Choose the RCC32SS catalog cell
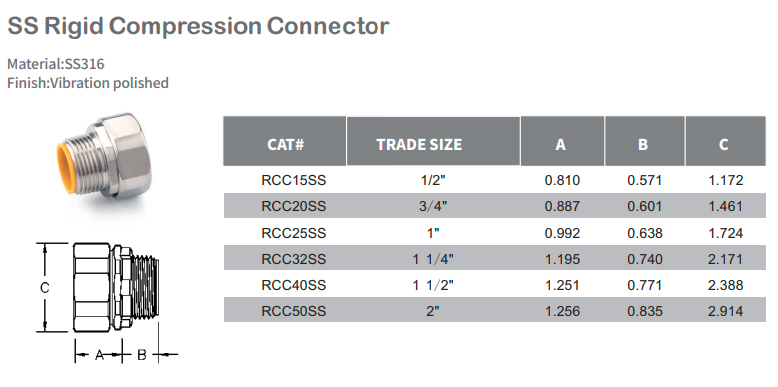The width and height of the screenshot is (778, 387). [294, 259]
